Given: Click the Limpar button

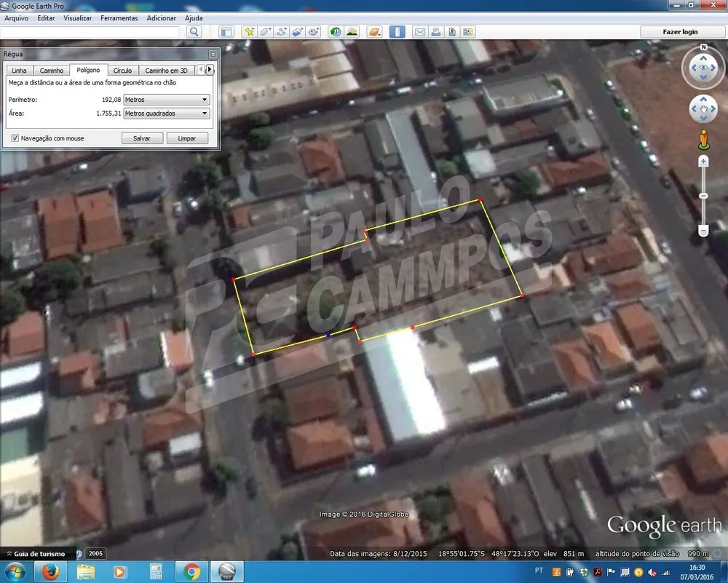Looking at the screenshot, I should point(187,138).
